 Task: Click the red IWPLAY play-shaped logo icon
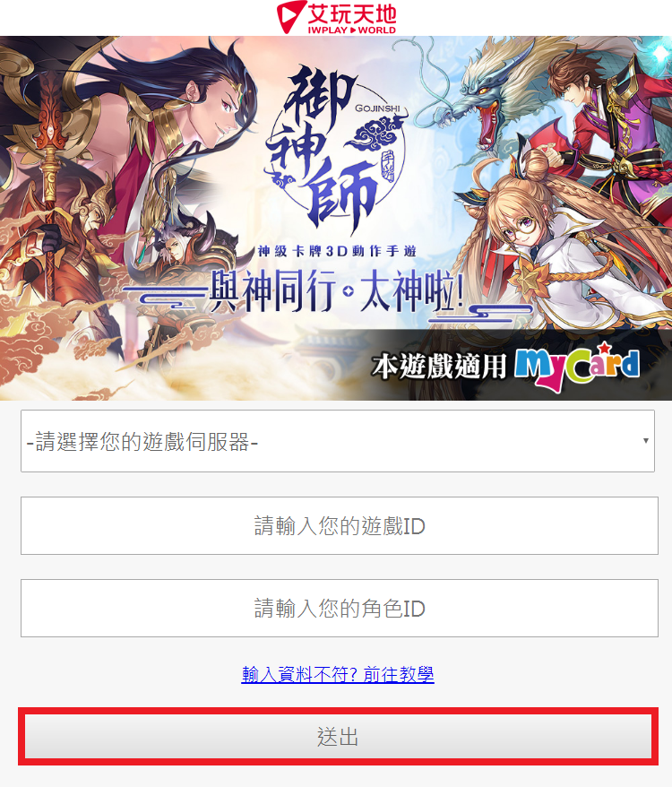290,17
